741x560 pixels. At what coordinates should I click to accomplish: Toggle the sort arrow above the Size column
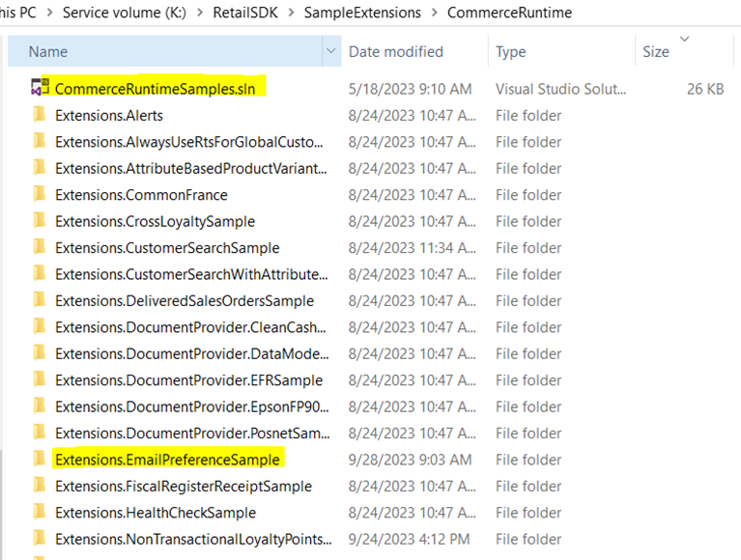[684, 39]
